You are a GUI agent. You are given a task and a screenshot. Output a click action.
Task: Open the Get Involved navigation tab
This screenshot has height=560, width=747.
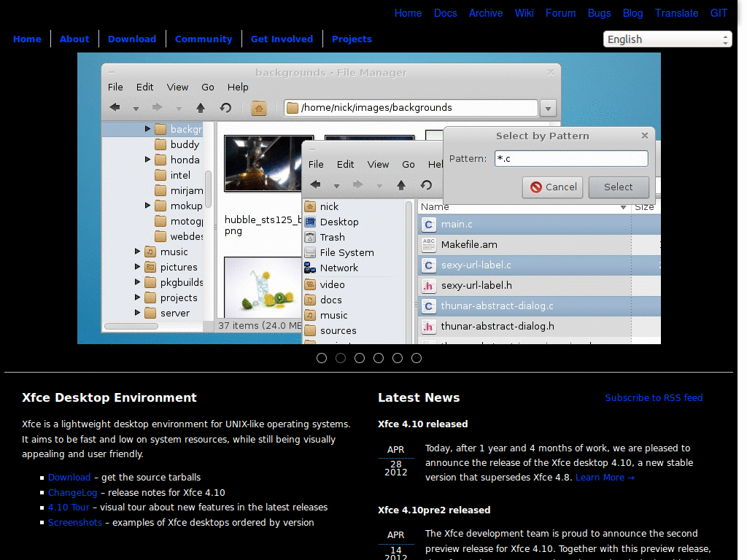click(x=282, y=39)
